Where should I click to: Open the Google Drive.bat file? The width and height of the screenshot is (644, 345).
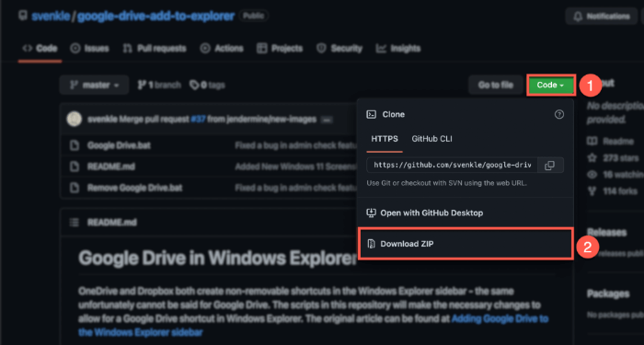[119, 145]
